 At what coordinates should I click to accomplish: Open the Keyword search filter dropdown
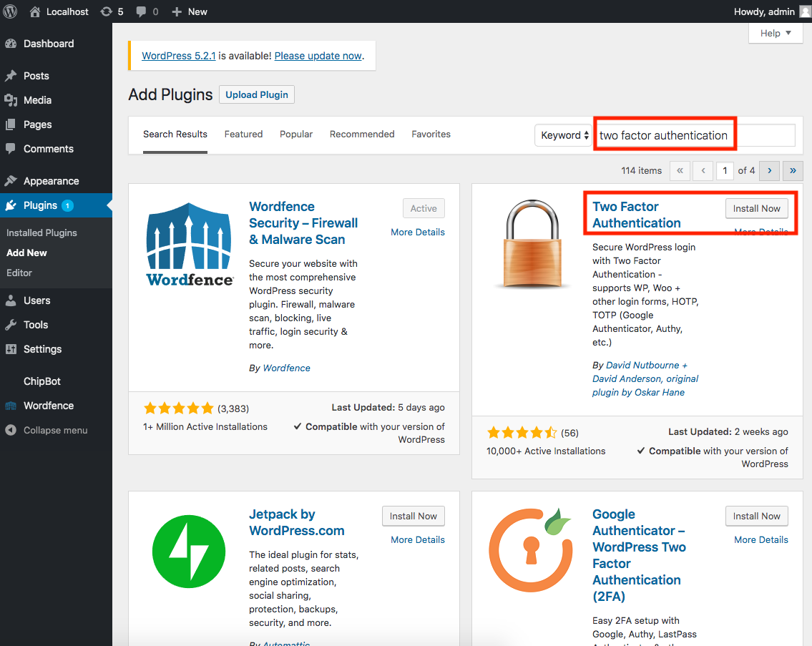[563, 134]
